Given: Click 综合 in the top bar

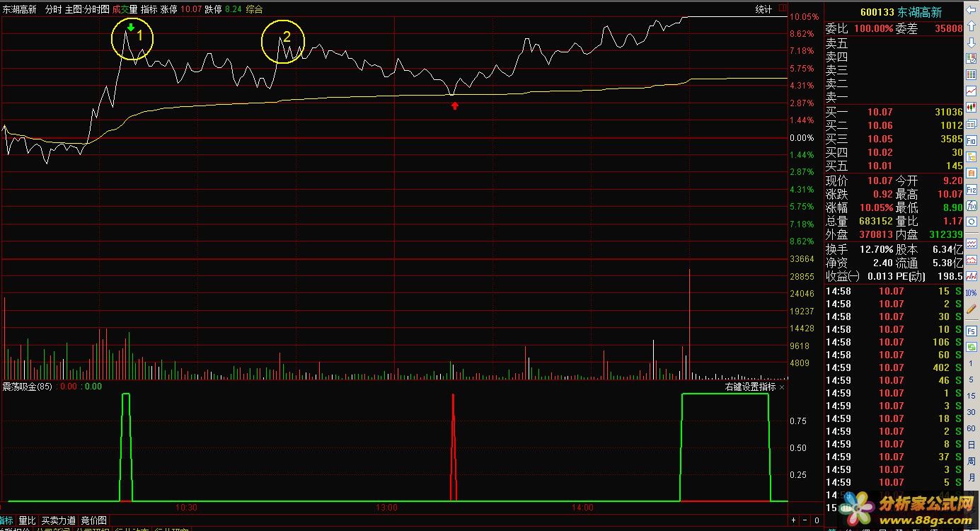Looking at the screenshot, I should (x=254, y=9).
